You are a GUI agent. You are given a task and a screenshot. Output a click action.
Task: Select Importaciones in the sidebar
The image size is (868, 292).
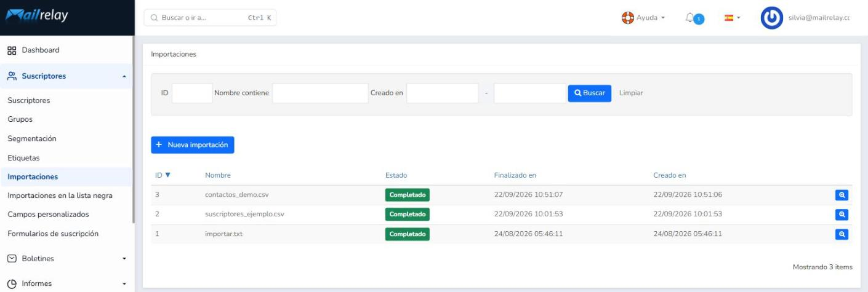(x=33, y=177)
